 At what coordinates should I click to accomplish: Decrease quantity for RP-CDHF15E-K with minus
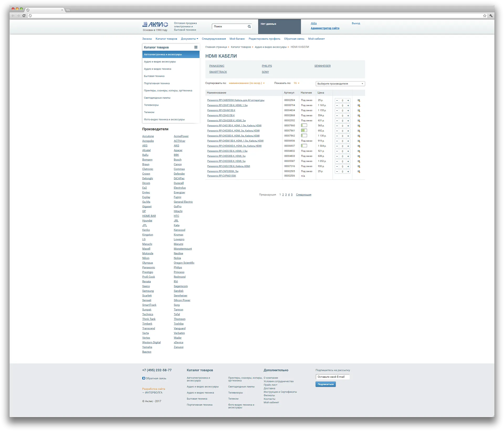[337, 105]
